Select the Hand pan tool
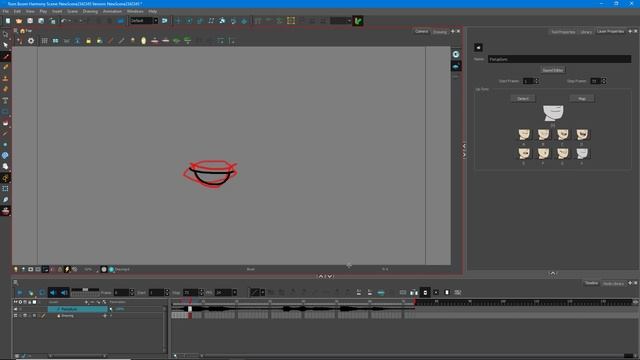The image size is (640, 360). pyautogui.click(x=5, y=167)
